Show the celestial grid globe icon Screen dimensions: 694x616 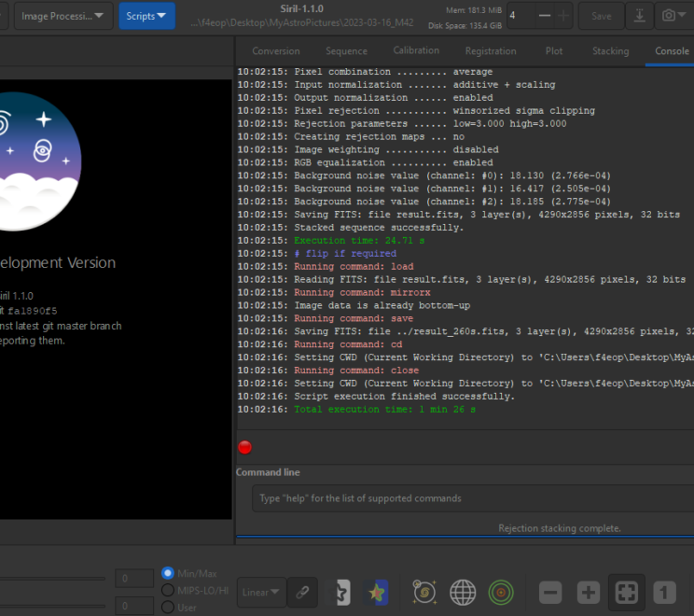(x=464, y=592)
